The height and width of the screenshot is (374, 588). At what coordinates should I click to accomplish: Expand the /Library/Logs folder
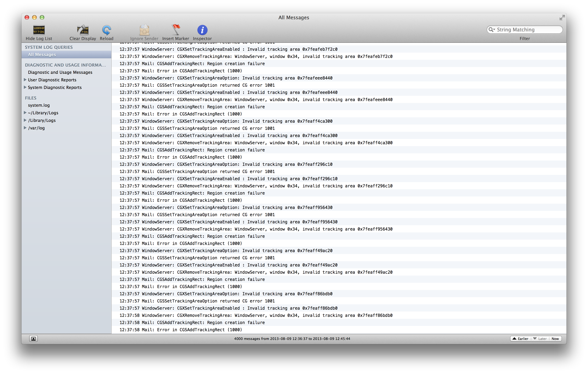[x=25, y=120]
